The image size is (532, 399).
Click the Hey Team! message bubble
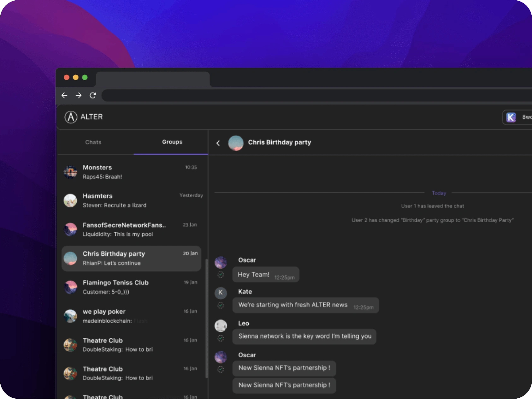pos(266,275)
